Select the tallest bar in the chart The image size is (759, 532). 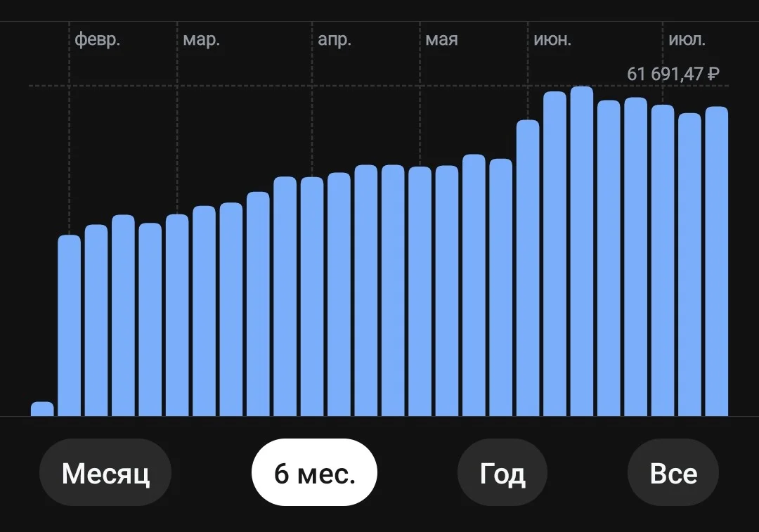click(582, 251)
